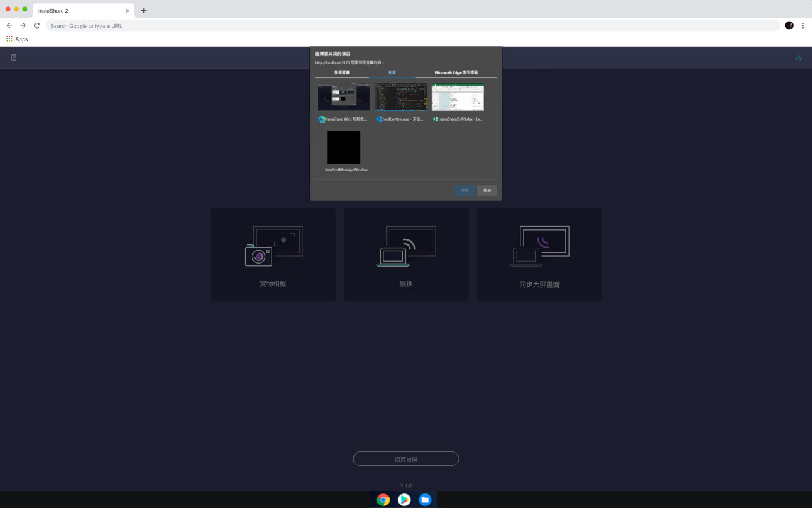Go forward in browser history
This screenshot has width=812, height=508.
tap(23, 25)
